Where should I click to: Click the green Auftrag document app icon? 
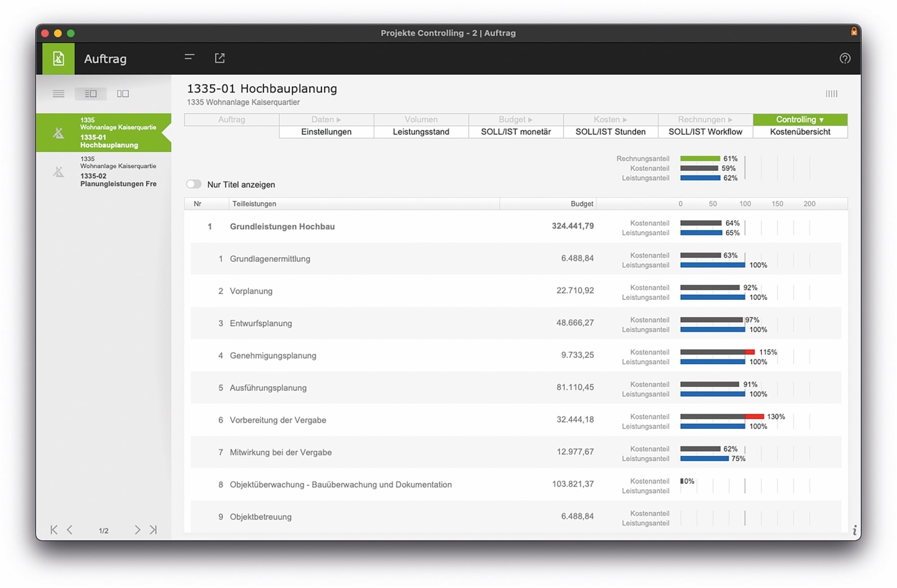58,58
